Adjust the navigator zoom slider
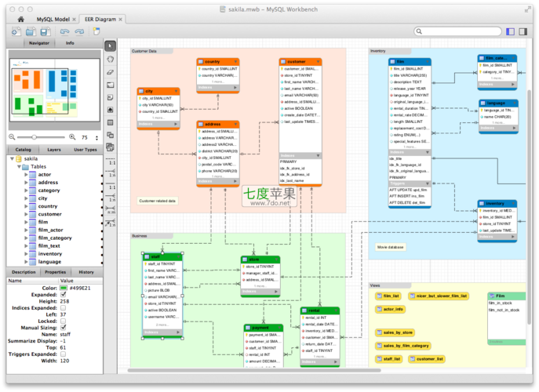This screenshot has width=539, height=392. 34,137
